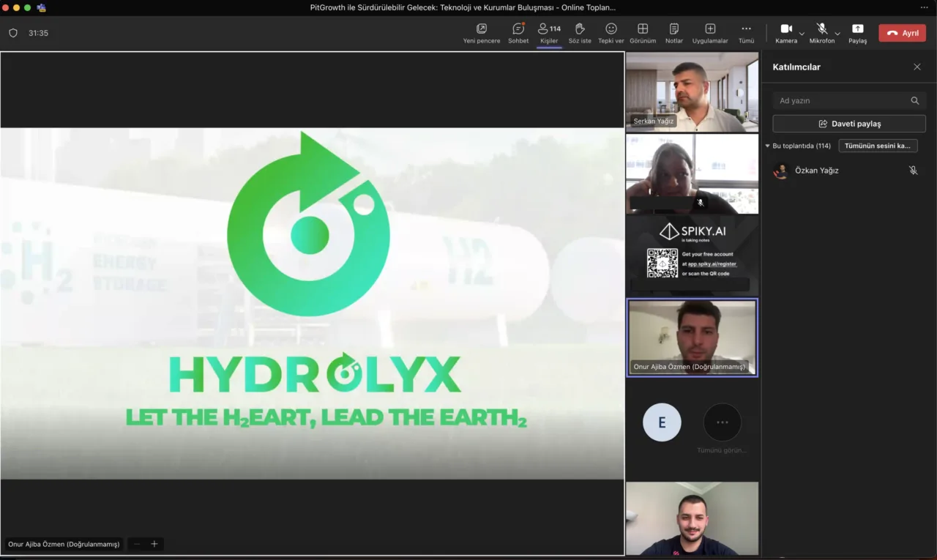Click Tümünün sesini kapat button
The image size is (937, 560).
[x=878, y=146]
